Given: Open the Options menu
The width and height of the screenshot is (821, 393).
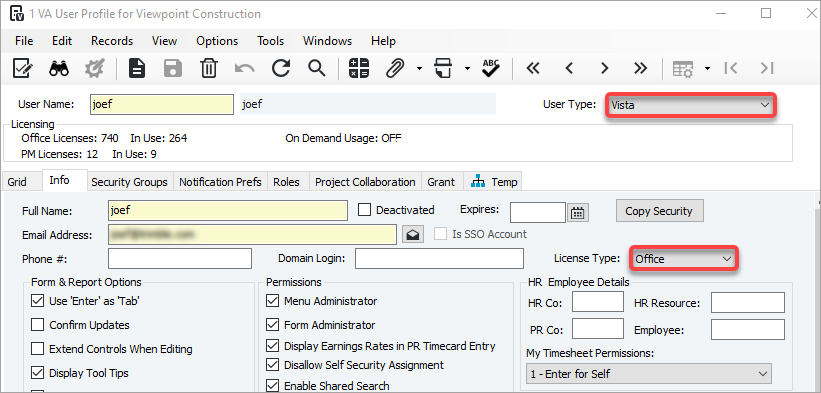Looking at the screenshot, I should 217,41.
